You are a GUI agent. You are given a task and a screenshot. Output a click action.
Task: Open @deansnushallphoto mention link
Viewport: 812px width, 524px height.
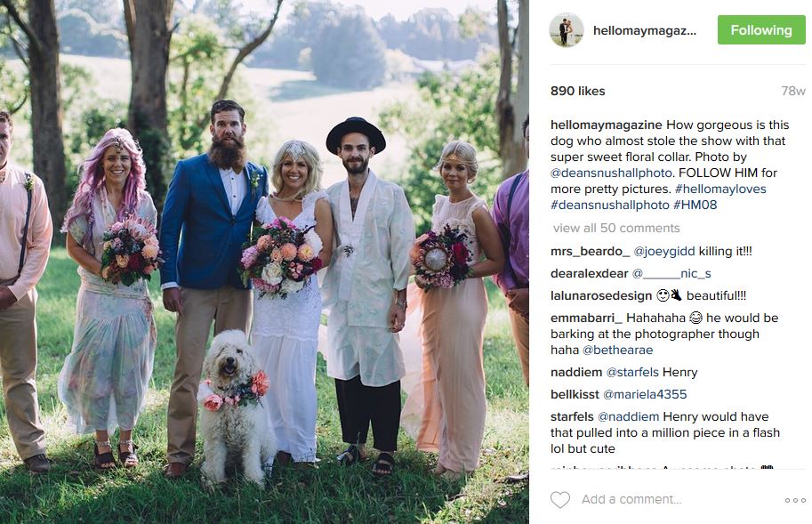pyautogui.click(x=611, y=173)
